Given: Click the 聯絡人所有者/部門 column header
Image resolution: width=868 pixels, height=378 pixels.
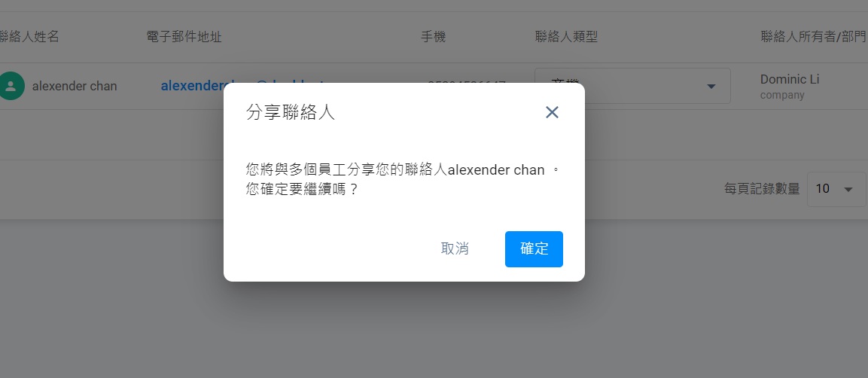Looking at the screenshot, I should pyautogui.click(x=813, y=37).
